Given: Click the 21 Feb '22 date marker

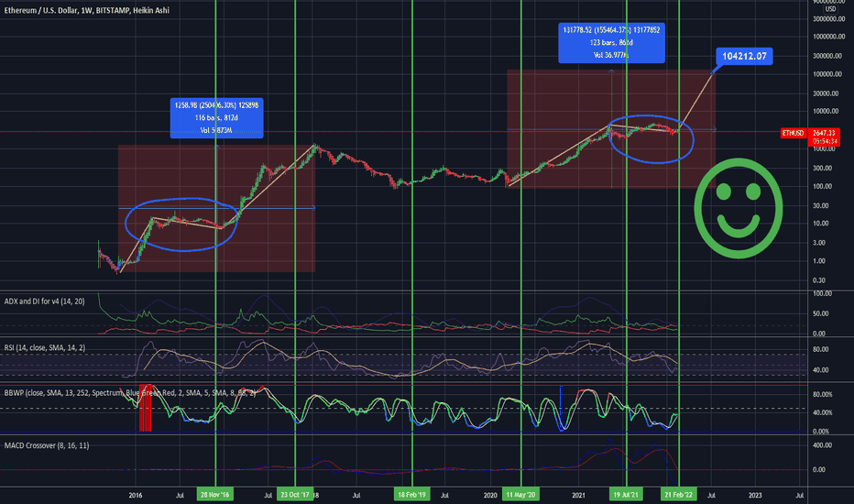Looking at the screenshot, I should (x=679, y=494).
